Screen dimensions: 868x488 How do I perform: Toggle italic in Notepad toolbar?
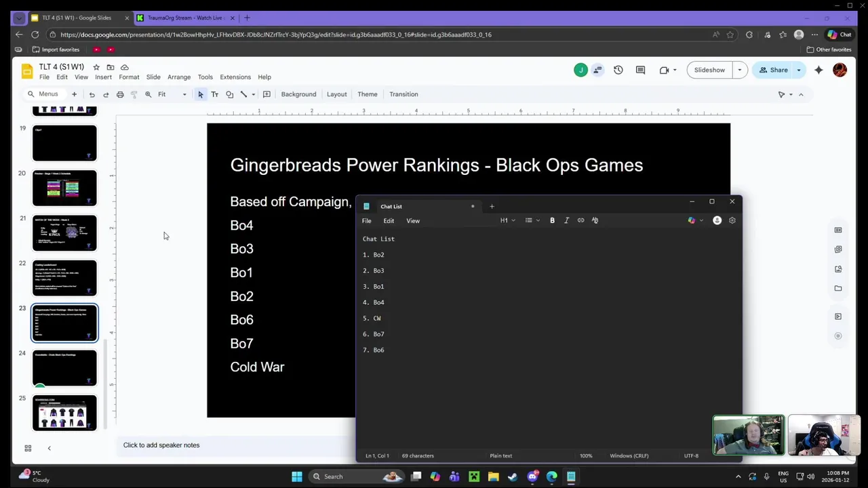click(566, 220)
